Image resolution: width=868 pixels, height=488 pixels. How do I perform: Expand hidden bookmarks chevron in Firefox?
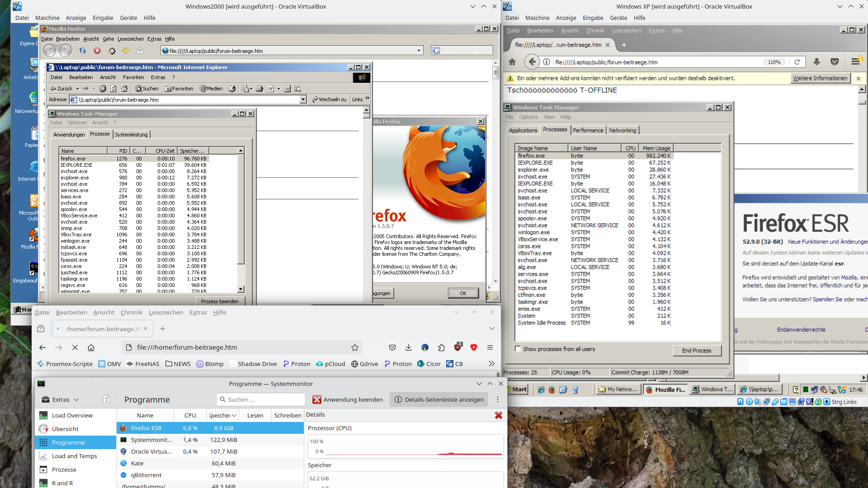pos(491,364)
